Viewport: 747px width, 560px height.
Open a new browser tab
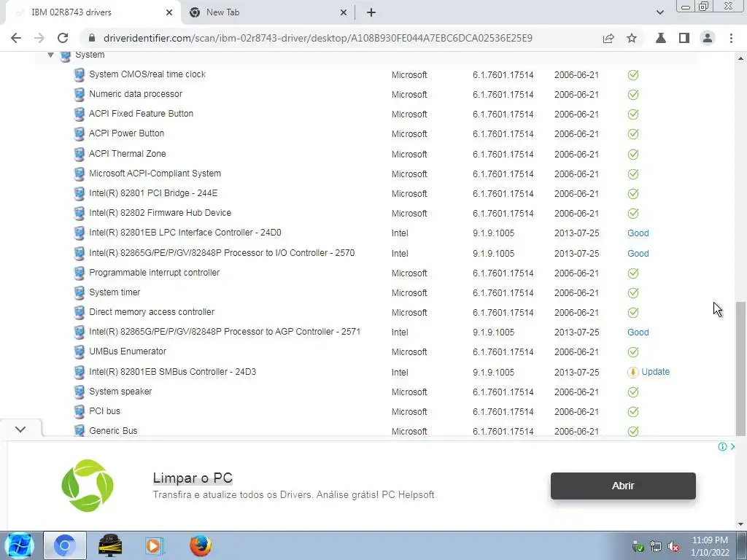click(x=371, y=12)
